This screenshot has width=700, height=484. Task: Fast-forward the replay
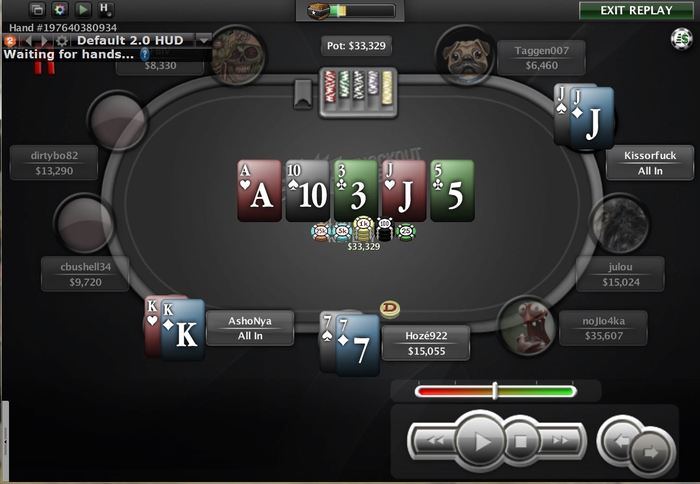560,441
